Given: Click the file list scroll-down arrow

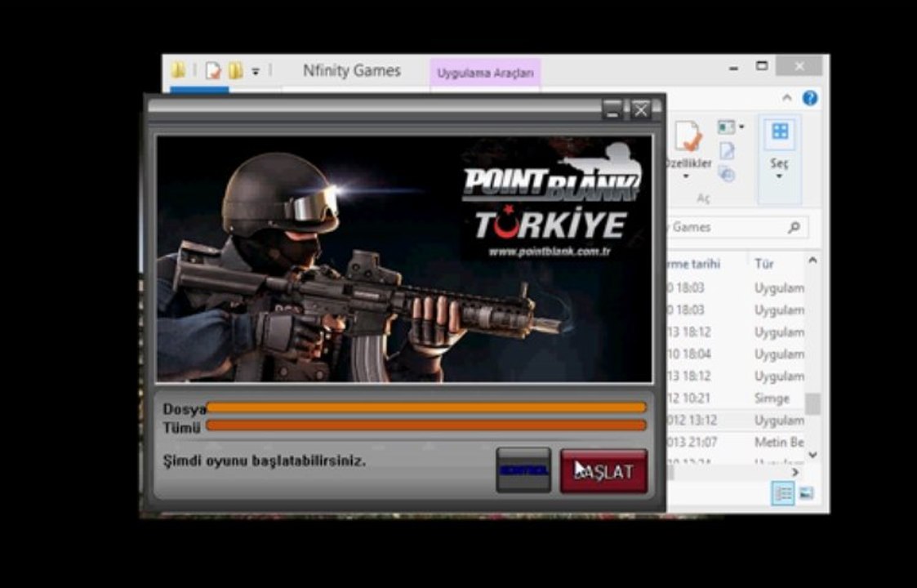Looking at the screenshot, I should tap(813, 455).
